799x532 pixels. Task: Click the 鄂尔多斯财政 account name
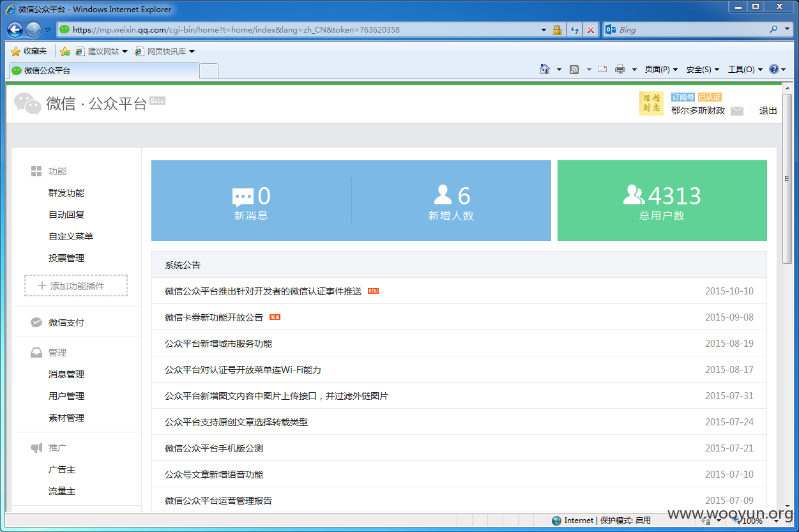click(x=698, y=110)
